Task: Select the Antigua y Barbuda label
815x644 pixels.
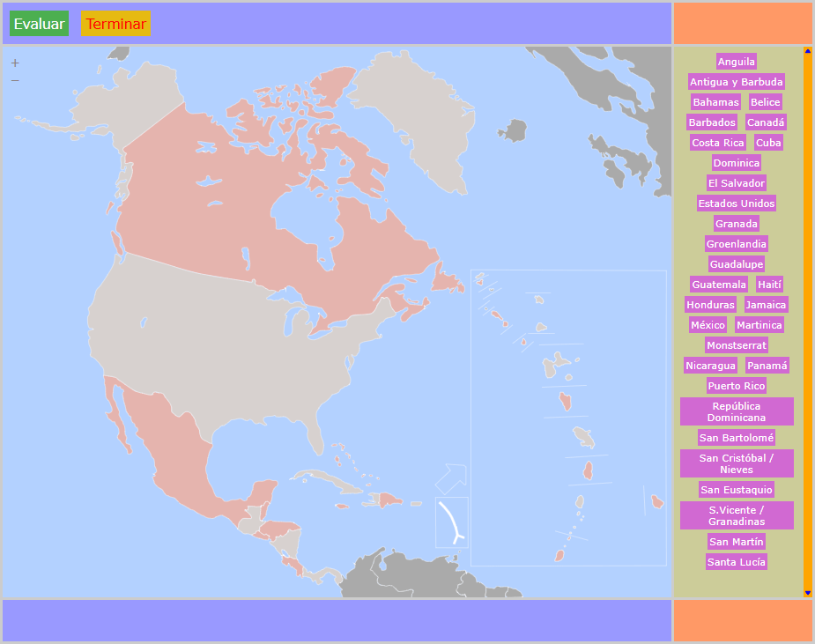Action: point(737,82)
